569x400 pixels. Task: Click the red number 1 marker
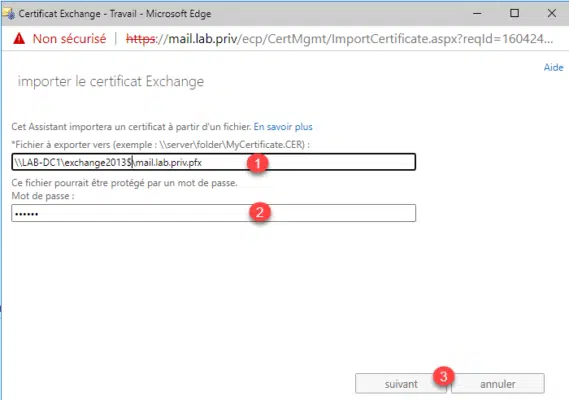pyautogui.click(x=258, y=163)
